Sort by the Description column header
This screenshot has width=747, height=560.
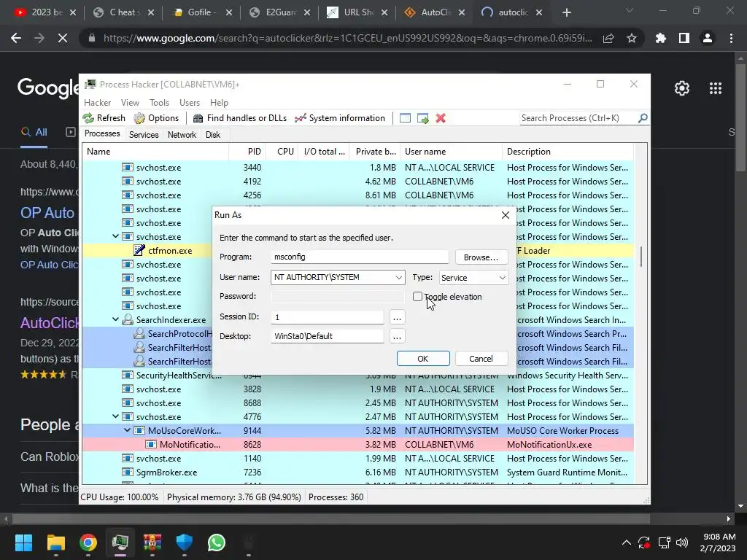pos(568,152)
